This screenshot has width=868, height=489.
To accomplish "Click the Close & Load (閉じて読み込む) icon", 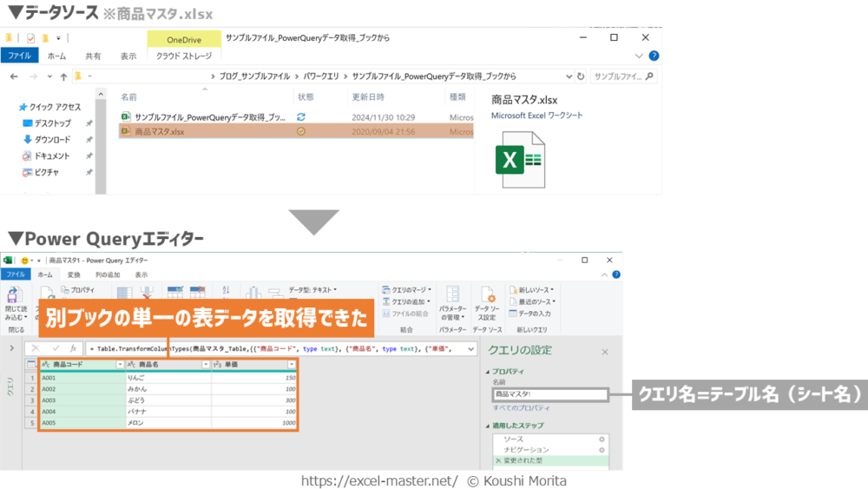I will click(x=16, y=299).
